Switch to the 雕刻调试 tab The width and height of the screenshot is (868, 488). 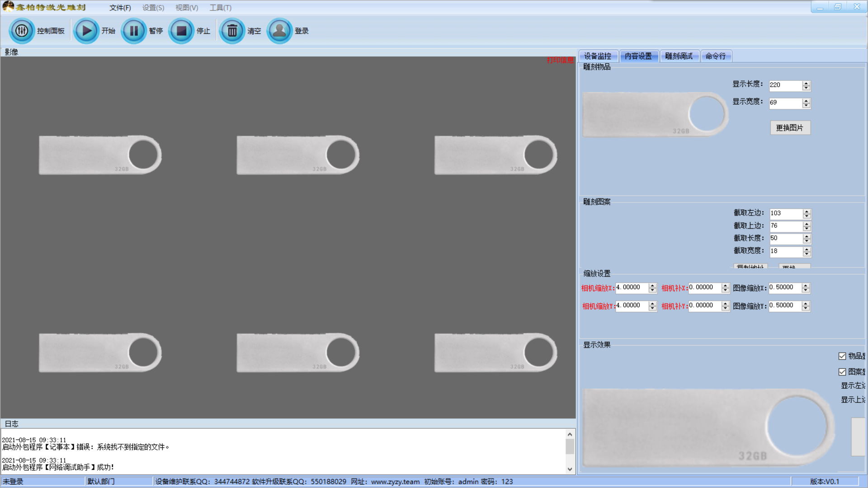coord(679,56)
